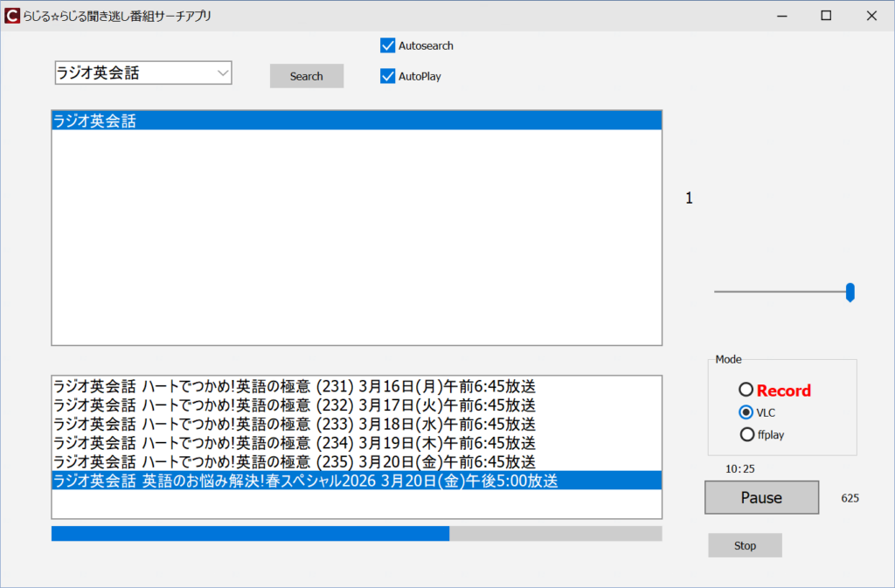Uncheck the AutoPlay checkbox
The width and height of the screenshot is (895, 588).
388,76
